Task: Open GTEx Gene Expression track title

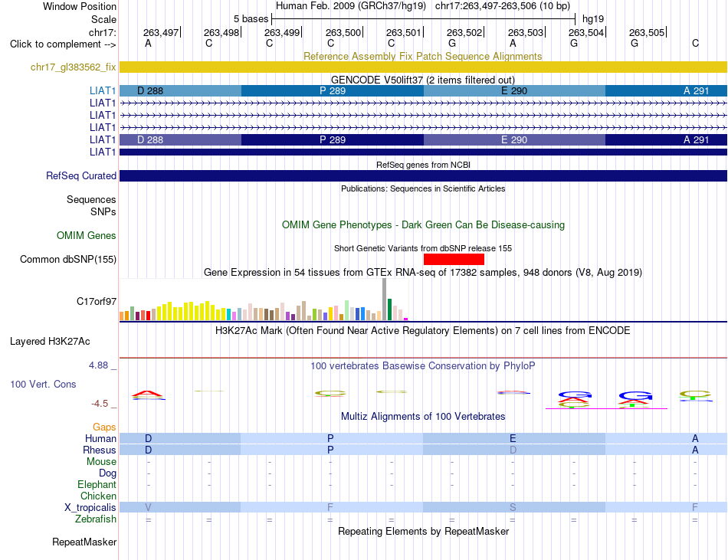Action: [423, 273]
